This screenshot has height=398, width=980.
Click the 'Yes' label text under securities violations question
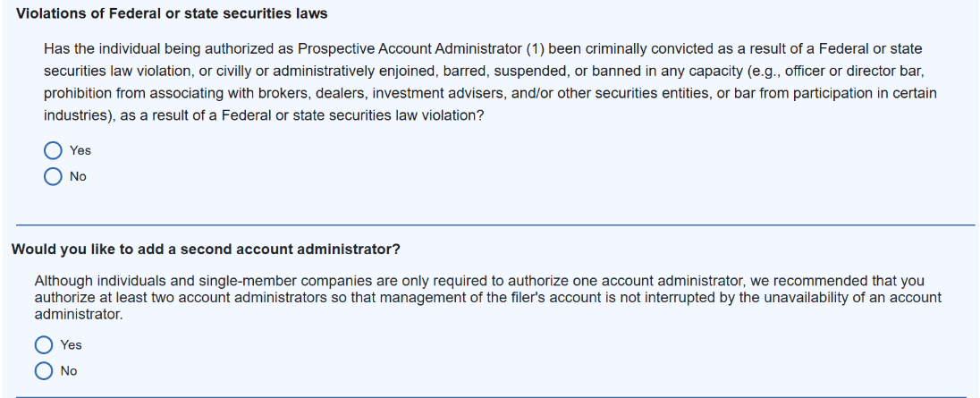[x=80, y=150]
